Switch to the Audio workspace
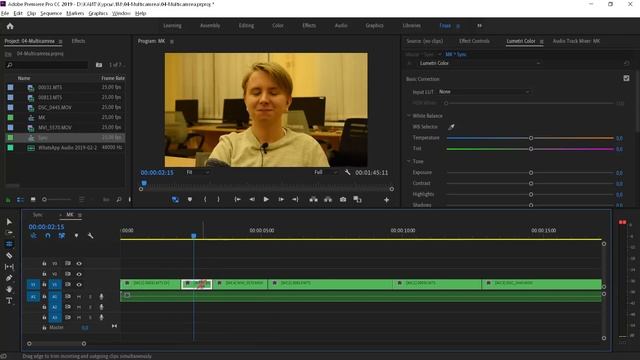640x360 pixels. click(341, 25)
